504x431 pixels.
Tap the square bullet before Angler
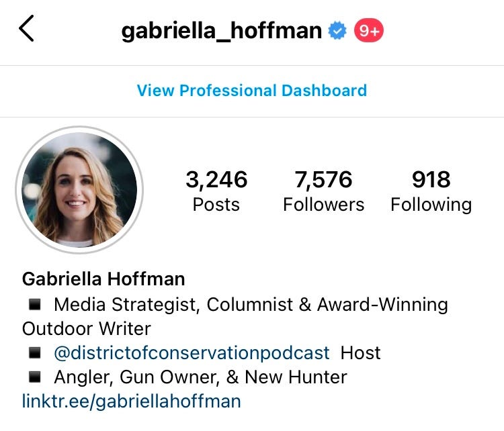click(x=35, y=377)
